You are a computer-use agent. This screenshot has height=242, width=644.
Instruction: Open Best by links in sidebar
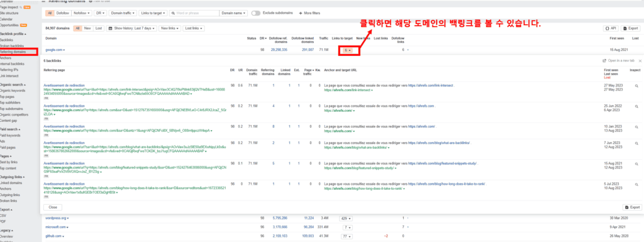[x=9, y=162]
